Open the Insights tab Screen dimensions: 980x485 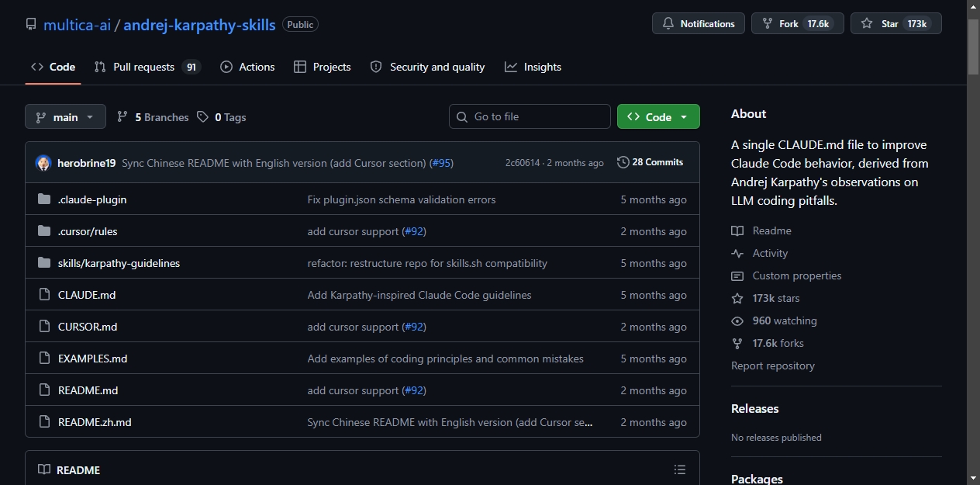[533, 67]
